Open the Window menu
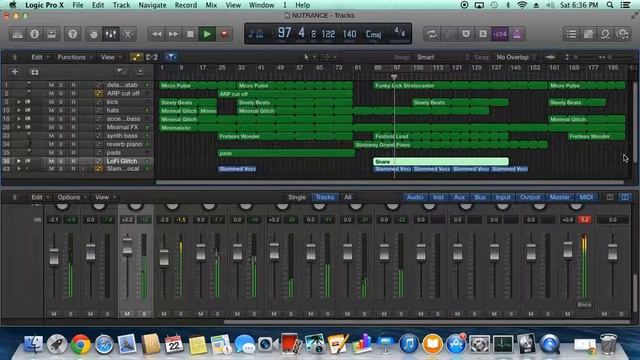 [x=261, y=5]
